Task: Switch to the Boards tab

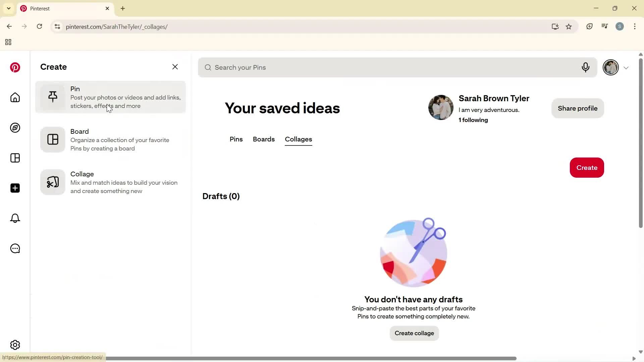Action: (x=264, y=139)
